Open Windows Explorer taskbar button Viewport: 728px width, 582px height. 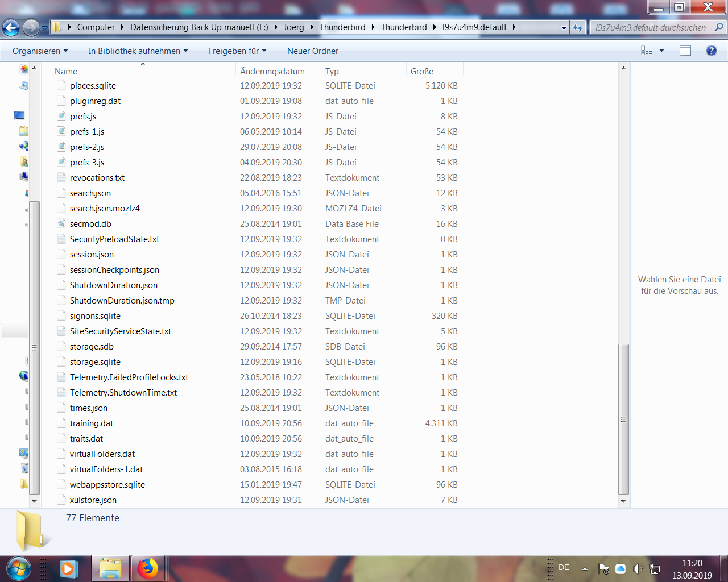point(110,568)
